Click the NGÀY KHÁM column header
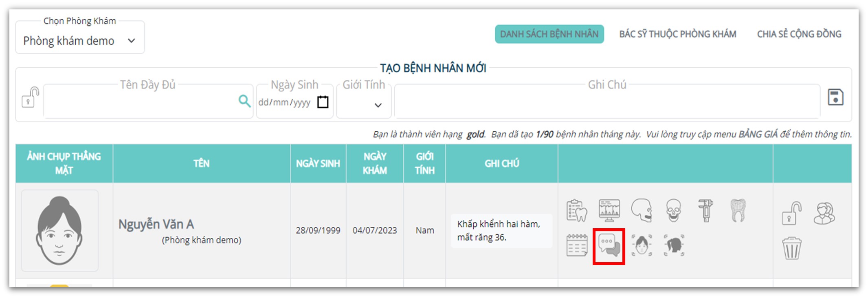This screenshot has width=868, height=298. (375, 163)
